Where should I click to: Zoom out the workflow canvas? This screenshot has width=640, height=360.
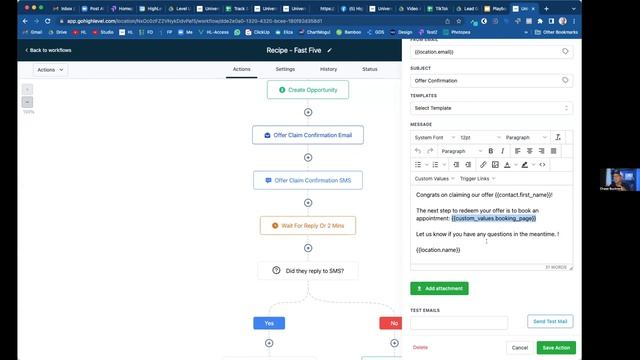coord(27,102)
